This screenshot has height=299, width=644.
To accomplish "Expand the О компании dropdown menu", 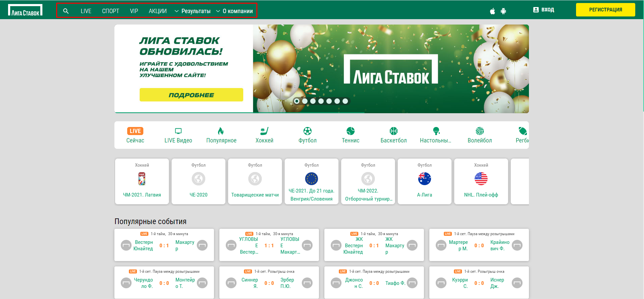I will pos(234,11).
